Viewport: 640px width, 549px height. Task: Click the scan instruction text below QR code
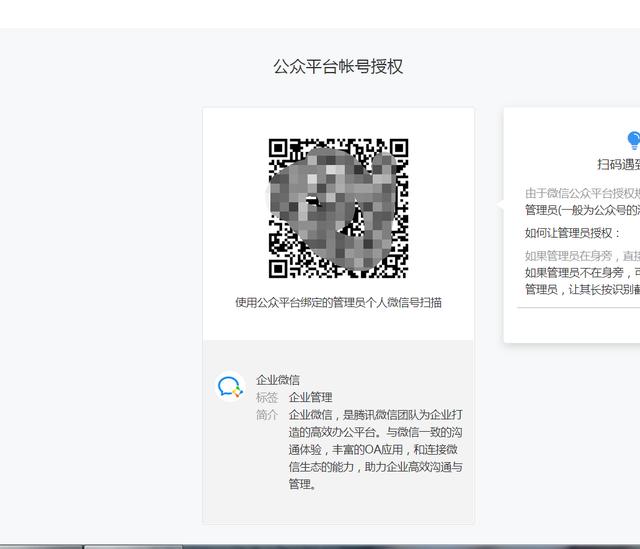point(338,302)
